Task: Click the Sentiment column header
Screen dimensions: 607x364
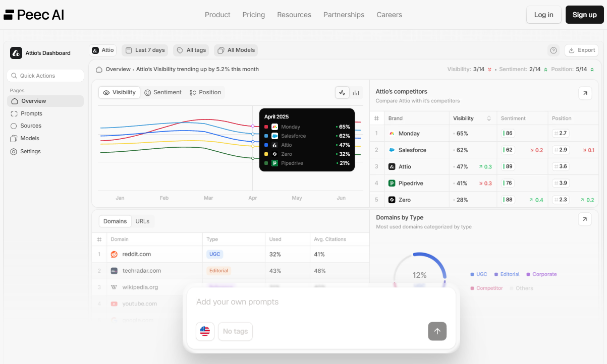Action: (x=513, y=118)
